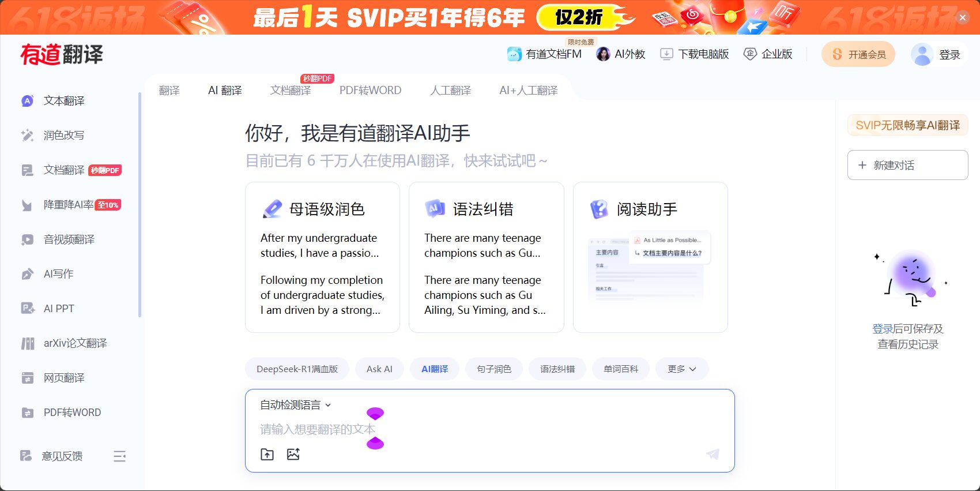
Task: Select the Ask AI chip
Action: point(379,369)
